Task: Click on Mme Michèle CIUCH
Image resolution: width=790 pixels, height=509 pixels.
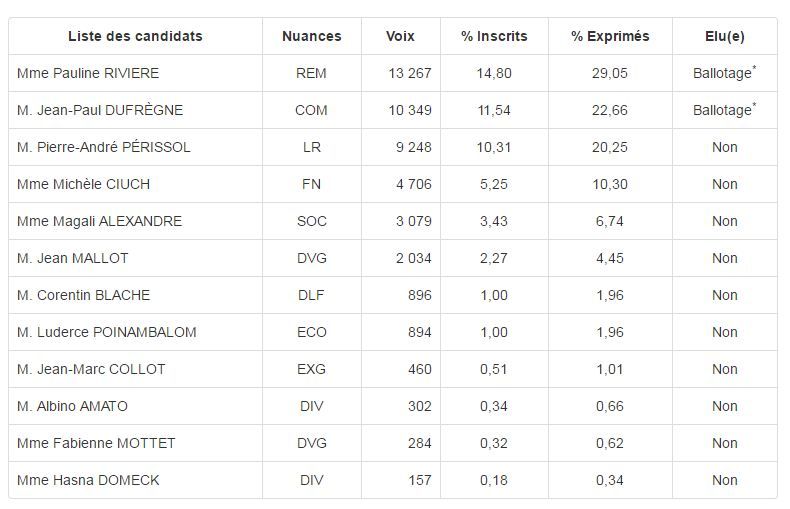Action: 83,184
